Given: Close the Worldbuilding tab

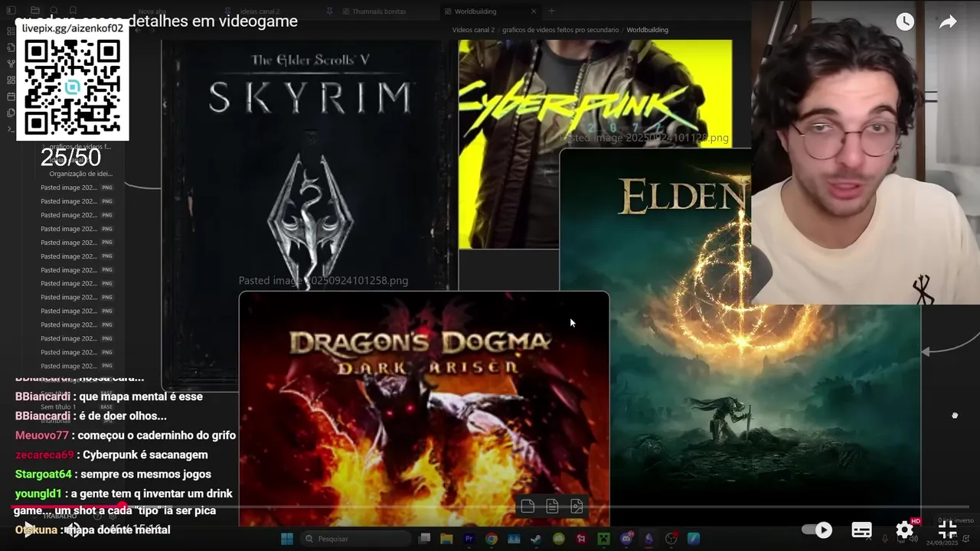Looking at the screenshot, I should 534,11.
